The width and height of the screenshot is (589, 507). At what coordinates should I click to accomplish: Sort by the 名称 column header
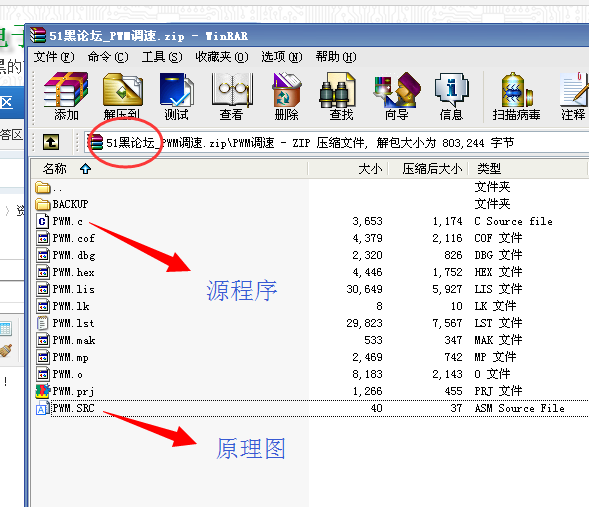pos(169,169)
